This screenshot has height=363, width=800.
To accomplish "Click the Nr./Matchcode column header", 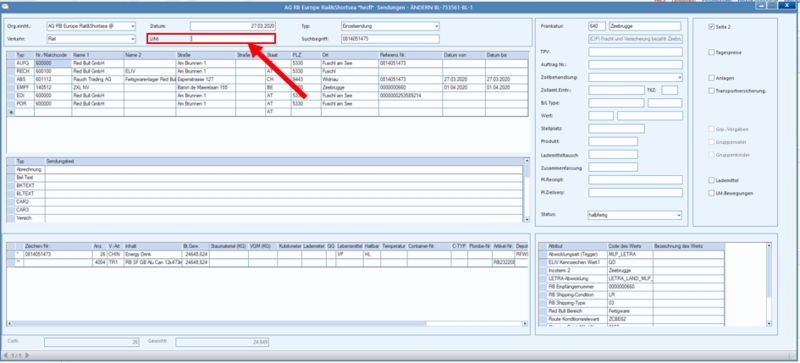I will [53, 54].
